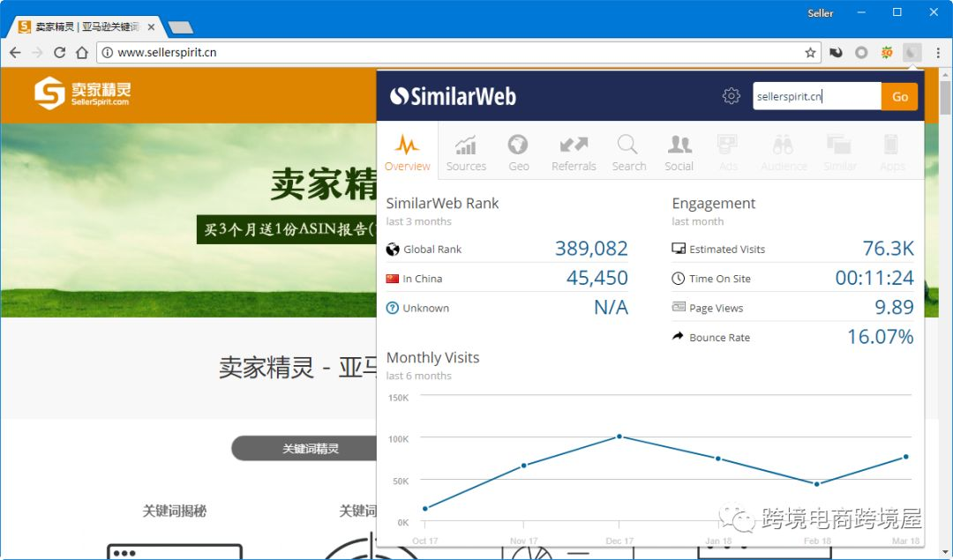The height and width of the screenshot is (560, 953).
Task: Click the SellerSpirit logo on the page
Action: point(83,93)
